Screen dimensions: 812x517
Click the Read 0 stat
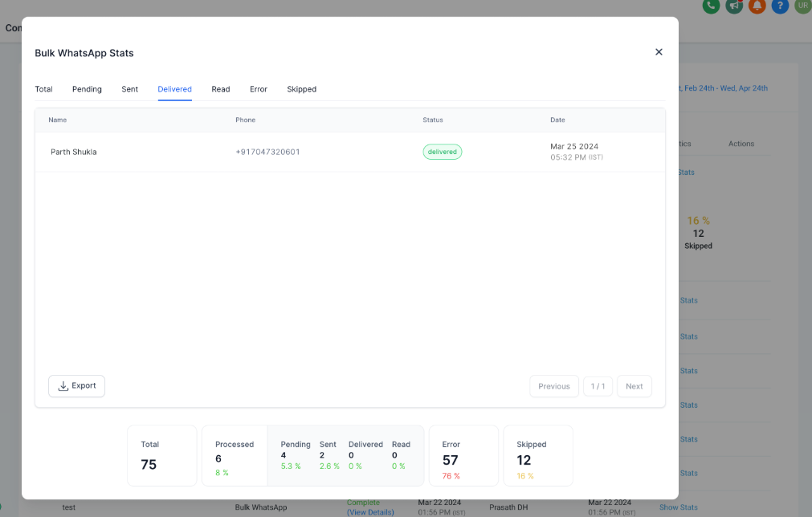[401, 455]
